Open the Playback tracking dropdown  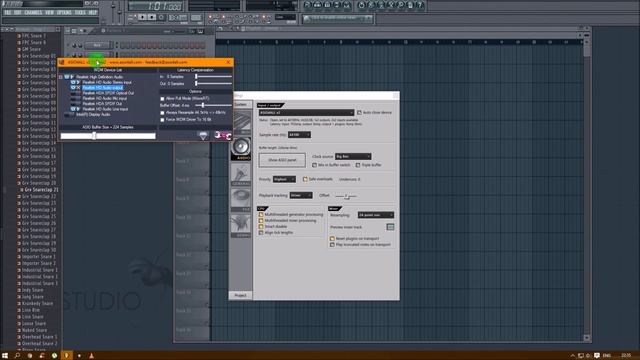point(301,196)
